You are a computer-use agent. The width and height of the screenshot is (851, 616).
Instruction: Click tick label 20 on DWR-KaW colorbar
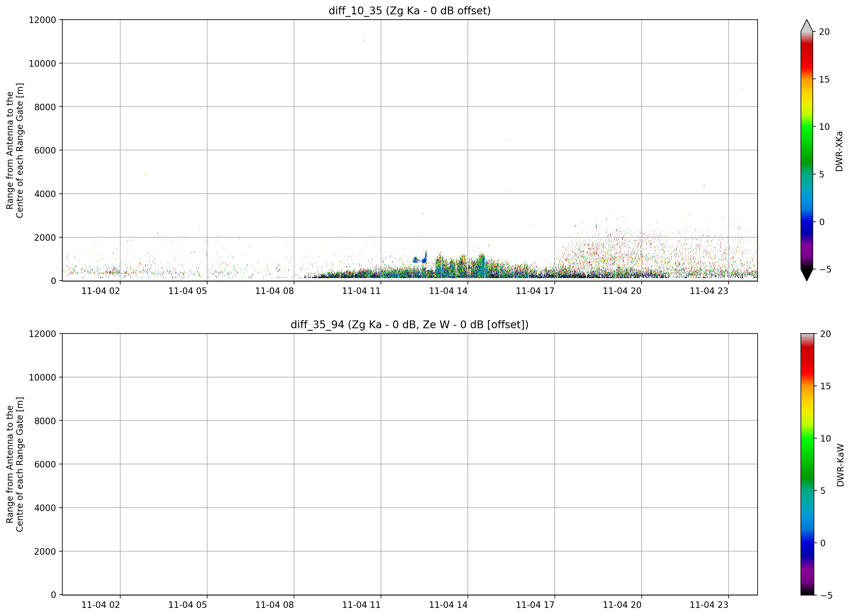825,334
